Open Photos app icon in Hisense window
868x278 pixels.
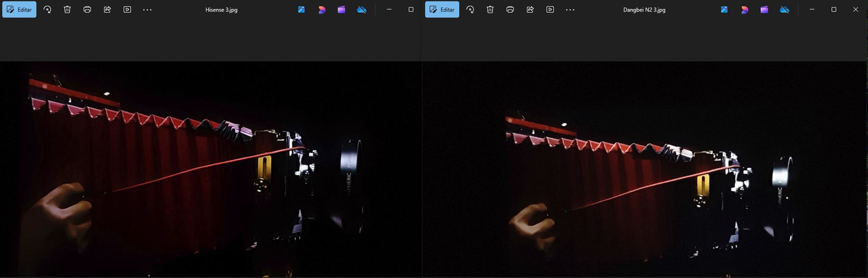[x=302, y=9]
